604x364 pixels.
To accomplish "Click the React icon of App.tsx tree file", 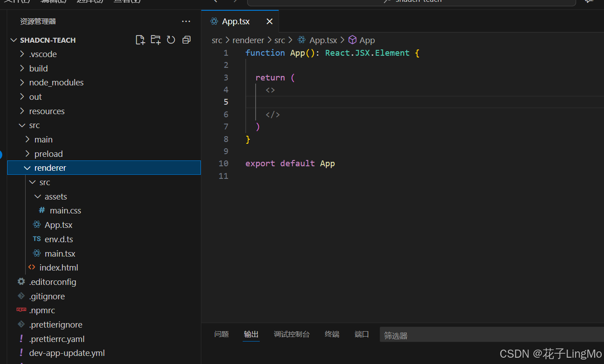I will point(37,225).
